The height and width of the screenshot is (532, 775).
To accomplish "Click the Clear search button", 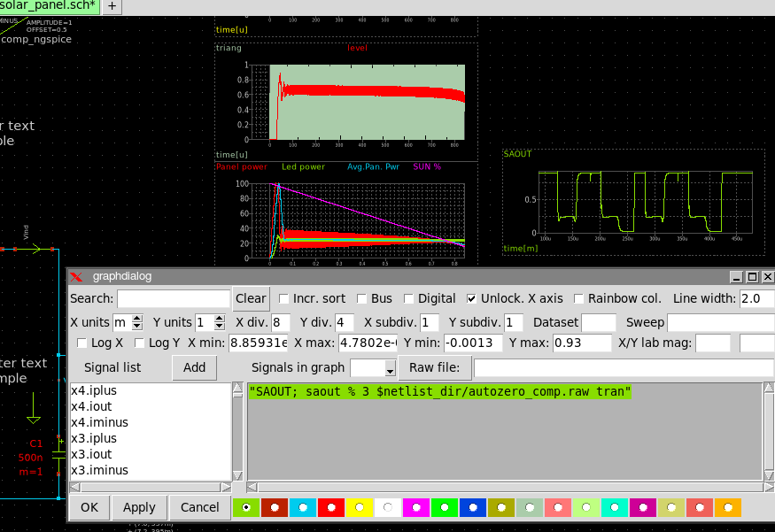I will 251,299.
